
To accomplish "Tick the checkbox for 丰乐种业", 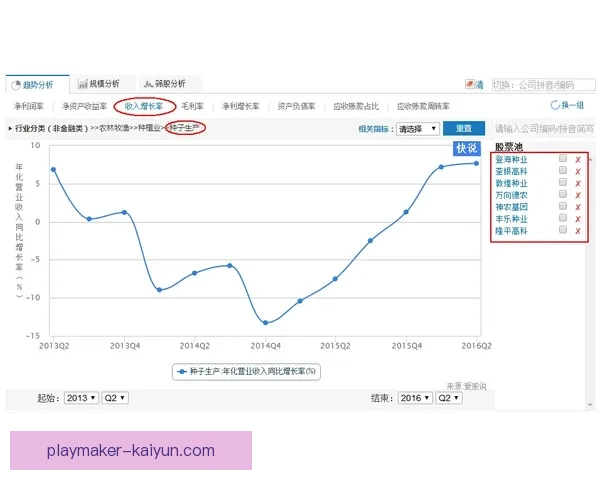I will click(x=563, y=217).
